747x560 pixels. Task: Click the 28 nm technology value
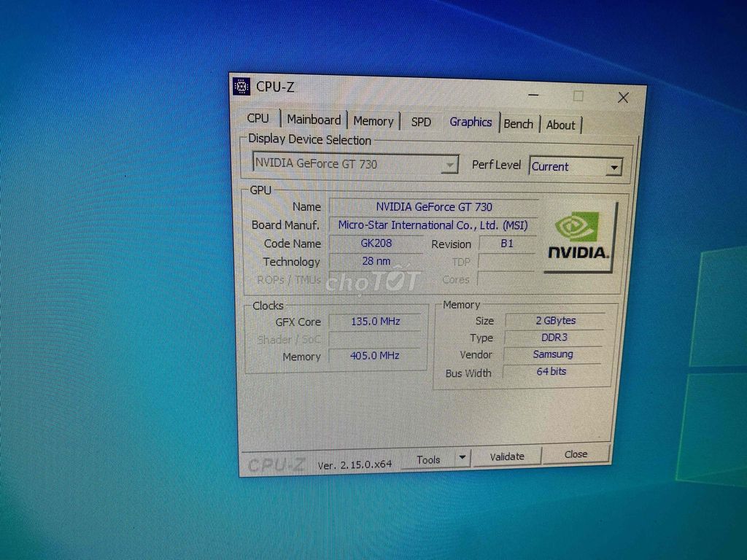pos(376,261)
